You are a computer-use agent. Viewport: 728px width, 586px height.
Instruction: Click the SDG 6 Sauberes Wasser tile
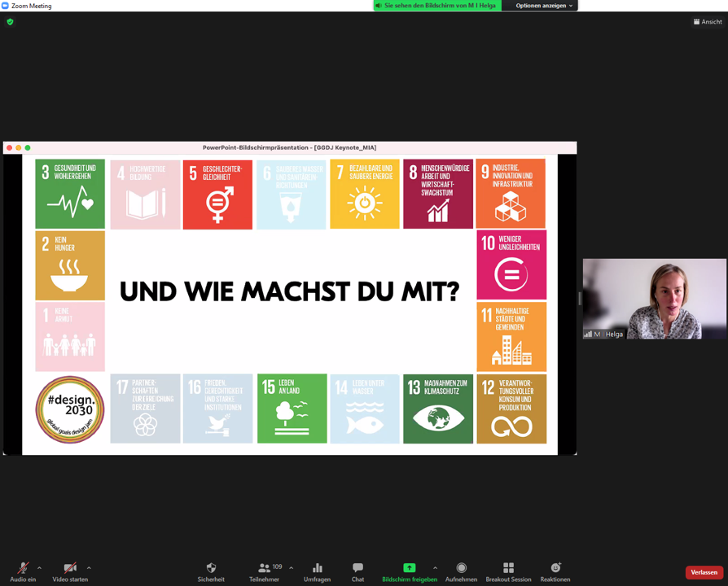coord(291,195)
